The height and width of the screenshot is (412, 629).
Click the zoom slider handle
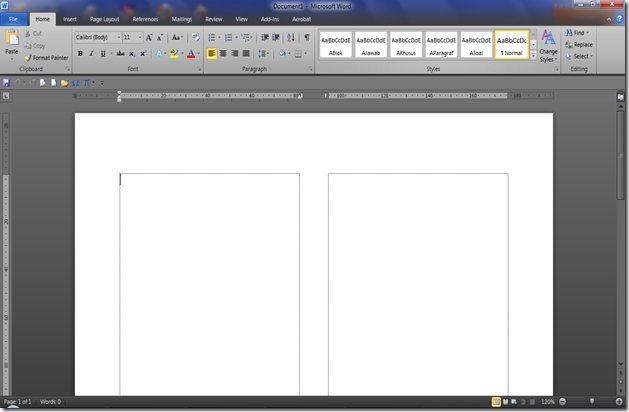[592, 401]
